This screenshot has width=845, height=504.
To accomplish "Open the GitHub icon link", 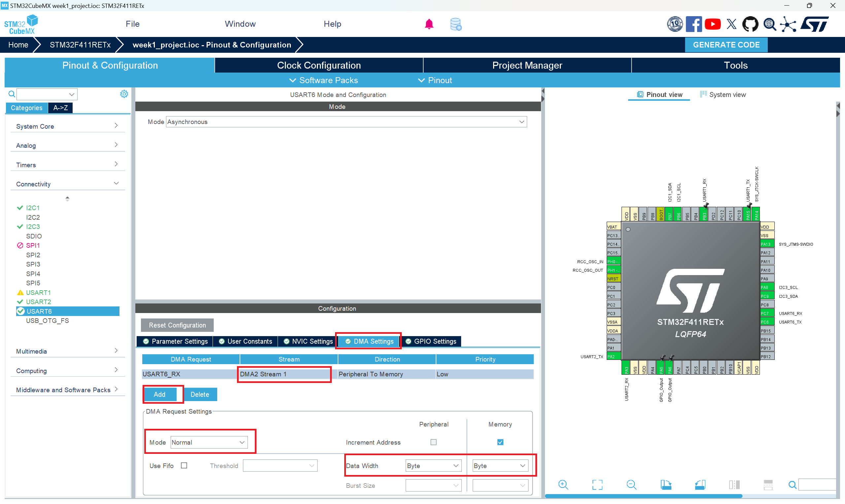I will (x=750, y=24).
